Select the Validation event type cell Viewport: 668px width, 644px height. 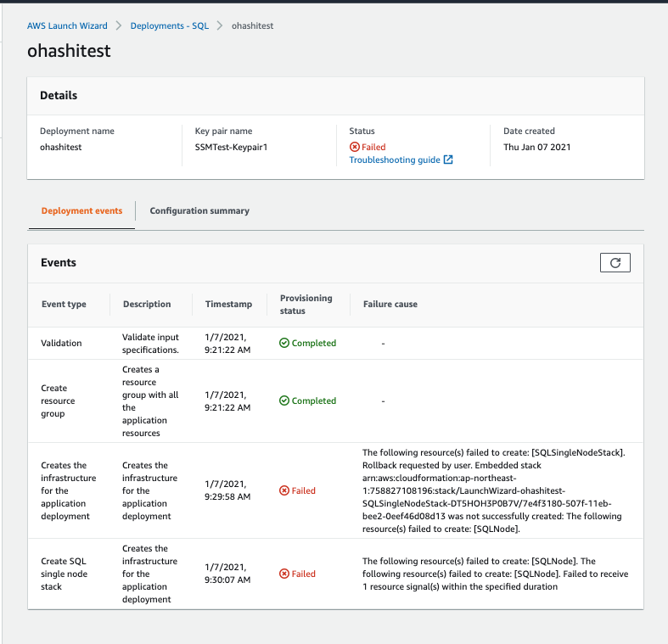(x=61, y=343)
